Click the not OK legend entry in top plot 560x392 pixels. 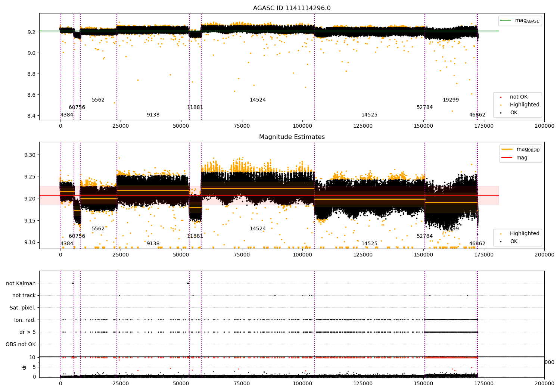pyautogui.click(x=519, y=97)
